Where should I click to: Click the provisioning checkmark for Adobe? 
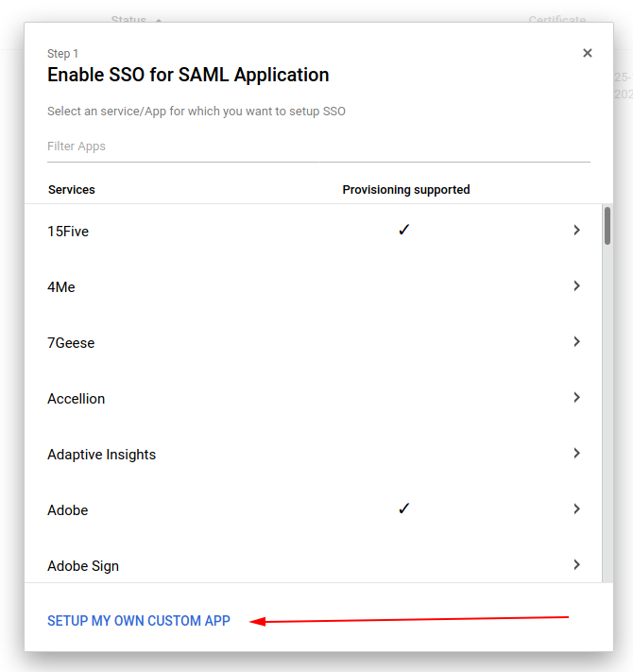point(403,508)
